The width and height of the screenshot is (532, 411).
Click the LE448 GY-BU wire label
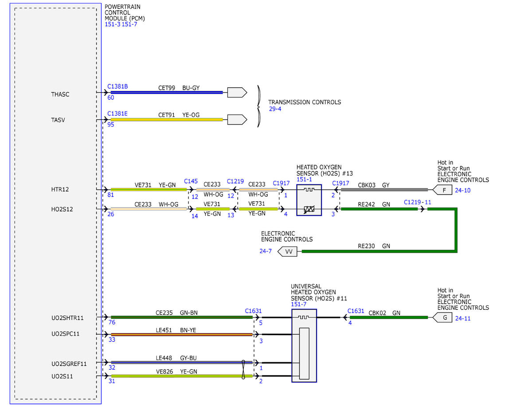point(176,357)
